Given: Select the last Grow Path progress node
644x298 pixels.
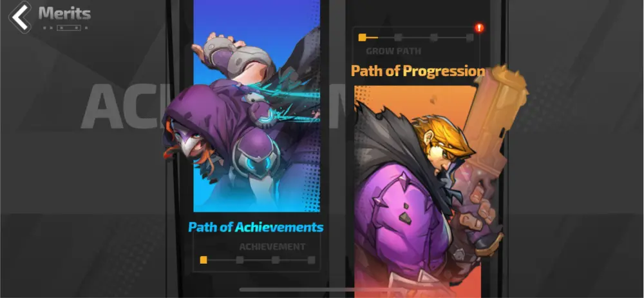Looking at the screenshot, I should (470, 37).
